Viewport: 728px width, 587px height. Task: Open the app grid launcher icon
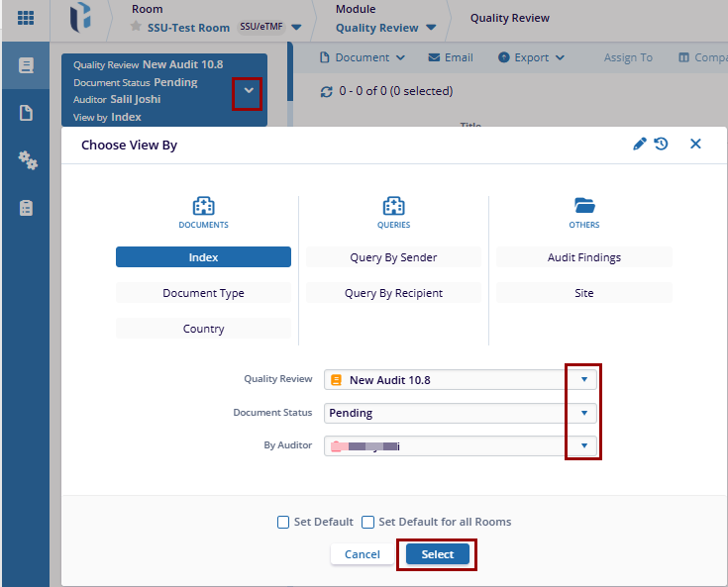[26, 18]
